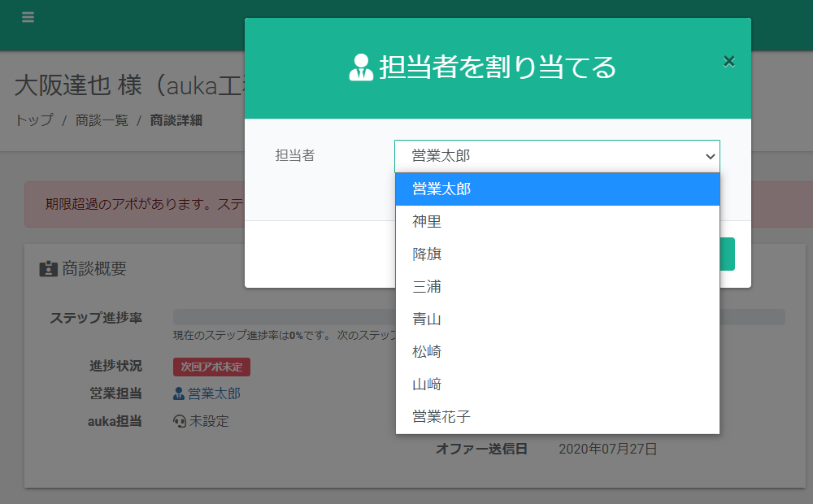813x504 pixels.
Task: Select 営業太郎 in the dropdown list
Action: 558,189
